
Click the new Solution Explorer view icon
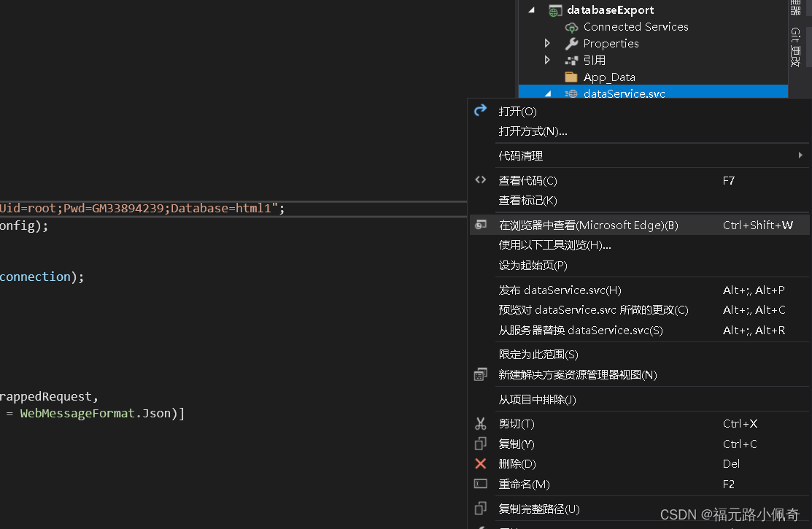(x=480, y=374)
